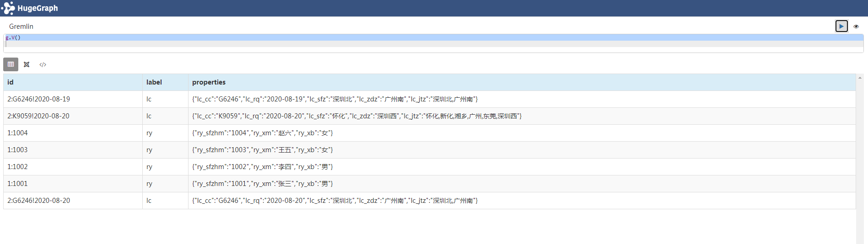
Task: Select id cell 2:G6246!2020-08-20
Action: click(x=73, y=201)
